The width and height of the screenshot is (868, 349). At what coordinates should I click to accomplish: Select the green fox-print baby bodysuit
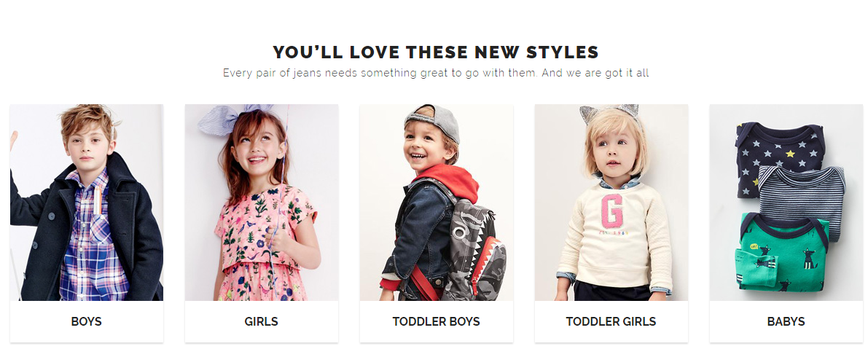(783, 252)
